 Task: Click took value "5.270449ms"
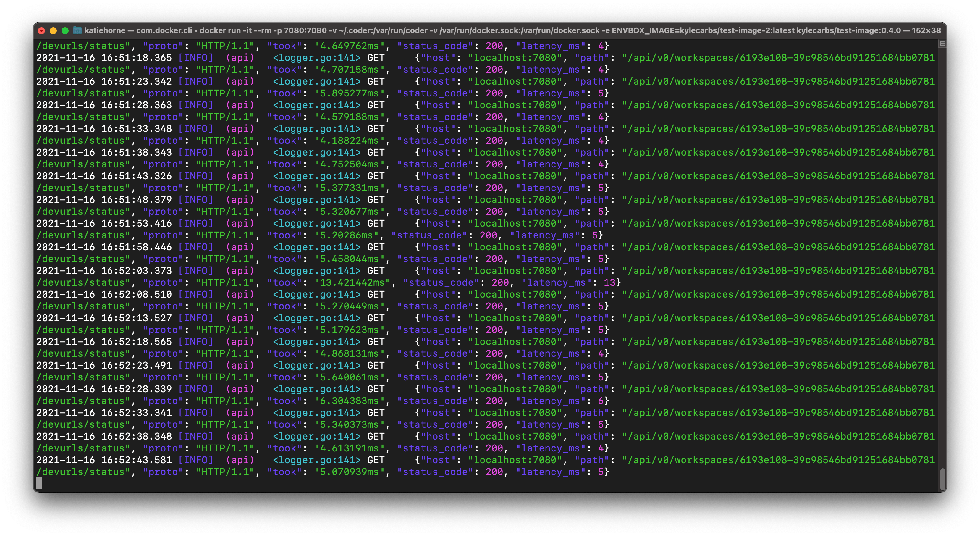(x=349, y=306)
